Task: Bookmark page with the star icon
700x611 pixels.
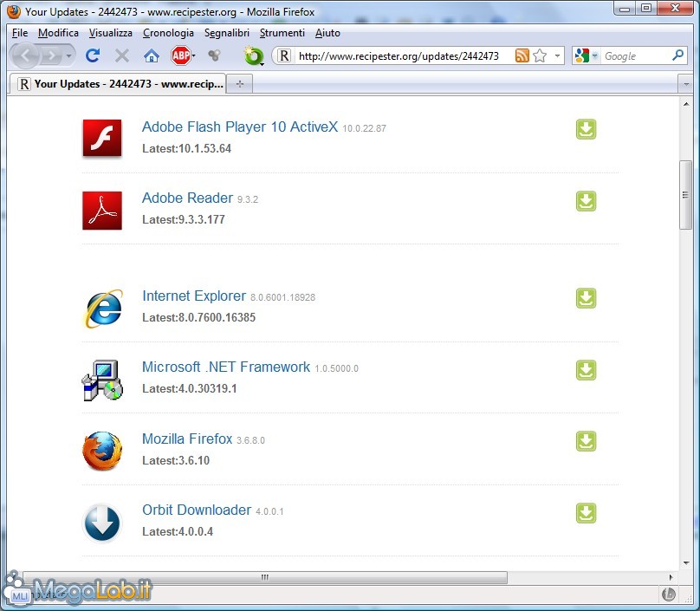Action: (540, 55)
